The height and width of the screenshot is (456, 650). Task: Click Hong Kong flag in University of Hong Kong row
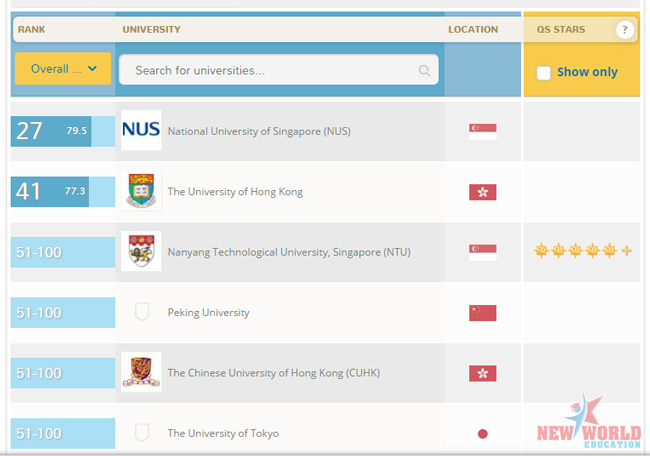483,192
